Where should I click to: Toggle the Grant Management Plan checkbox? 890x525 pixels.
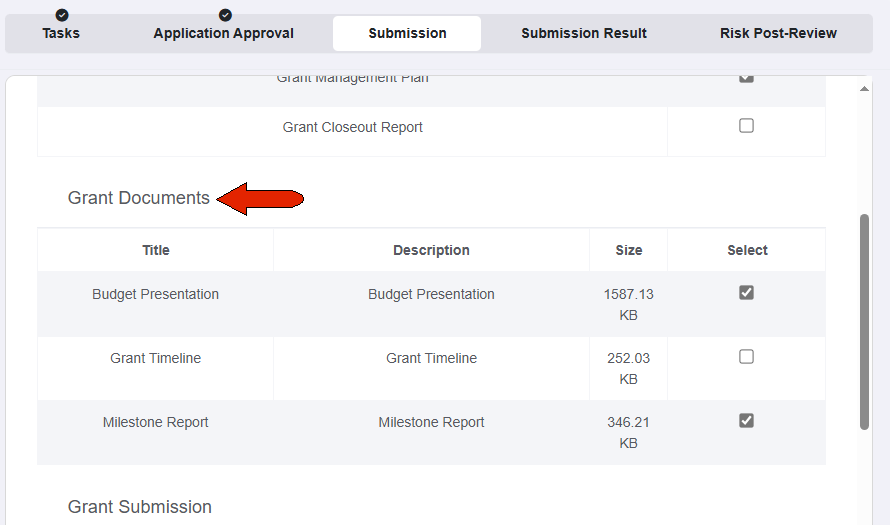click(x=746, y=78)
